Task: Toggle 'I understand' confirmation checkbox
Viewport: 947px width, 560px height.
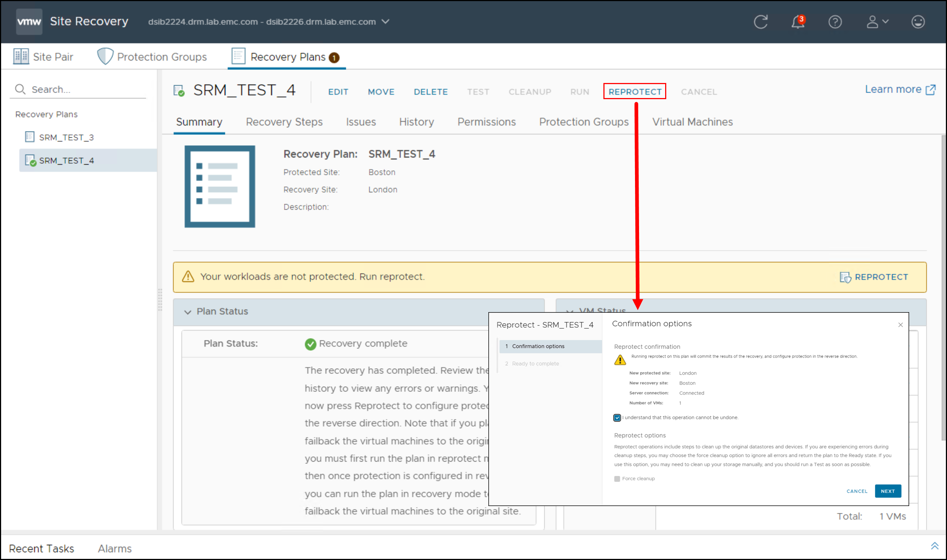Action: click(x=617, y=418)
